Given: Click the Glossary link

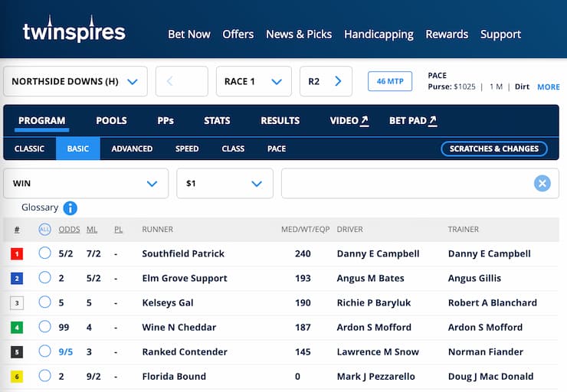Looking at the screenshot, I should click(40, 207).
